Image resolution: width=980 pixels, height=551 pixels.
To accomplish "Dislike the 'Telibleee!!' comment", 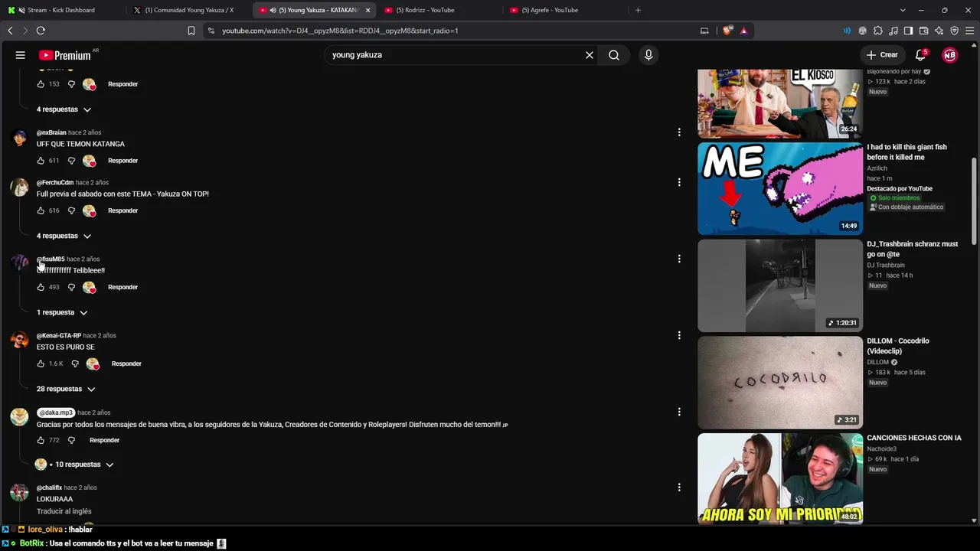I will coord(71,287).
